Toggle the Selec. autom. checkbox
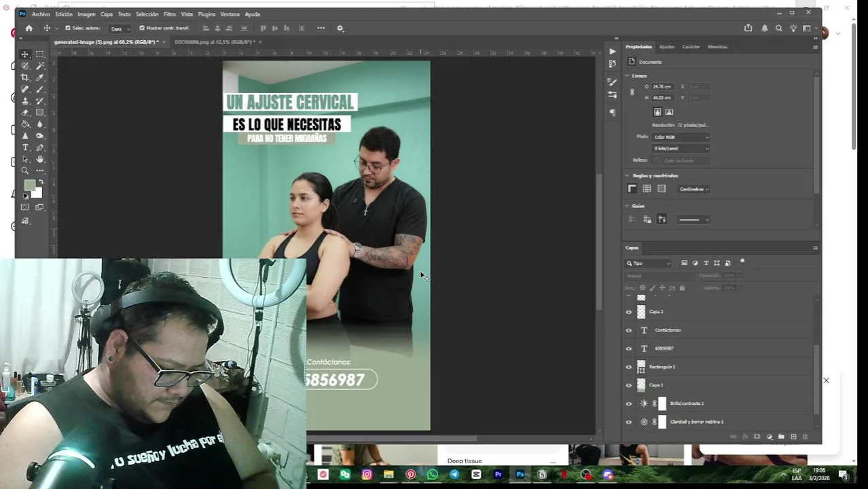The image size is (868, 489). 67,28
